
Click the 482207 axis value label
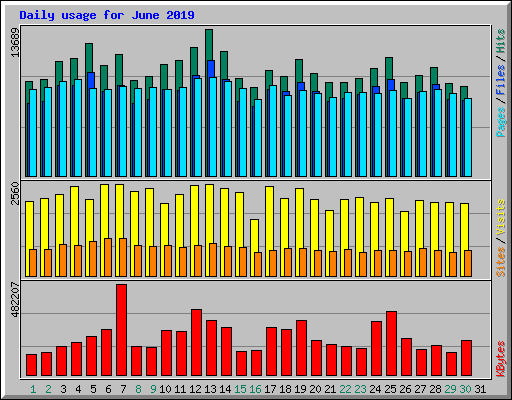tap(15, 300)
